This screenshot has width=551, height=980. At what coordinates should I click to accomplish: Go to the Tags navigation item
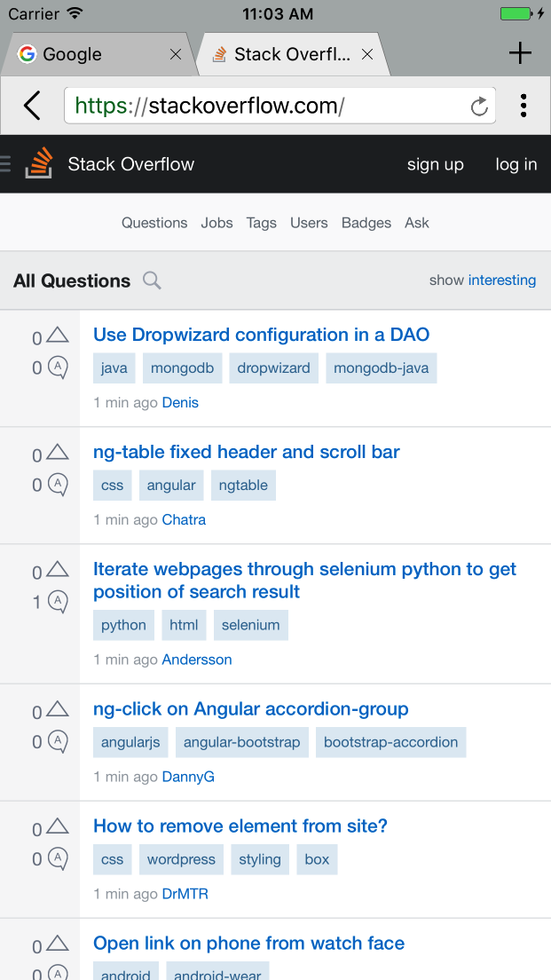click(261, 223)
